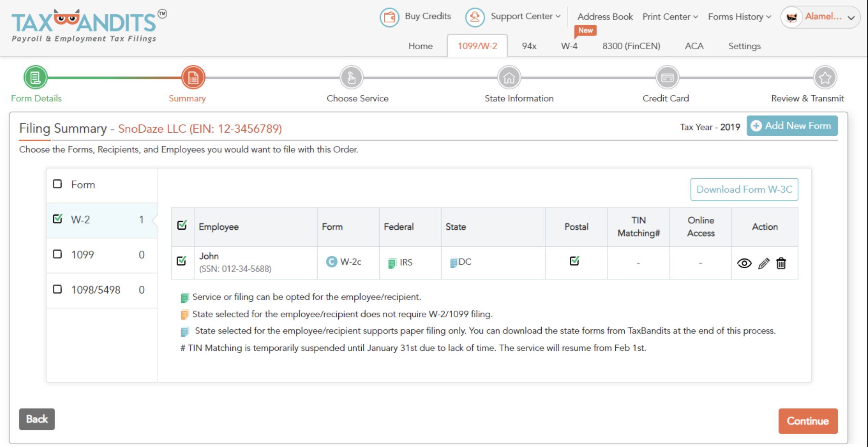
Task: Go to the Form Details step icon
Action: 35,77
